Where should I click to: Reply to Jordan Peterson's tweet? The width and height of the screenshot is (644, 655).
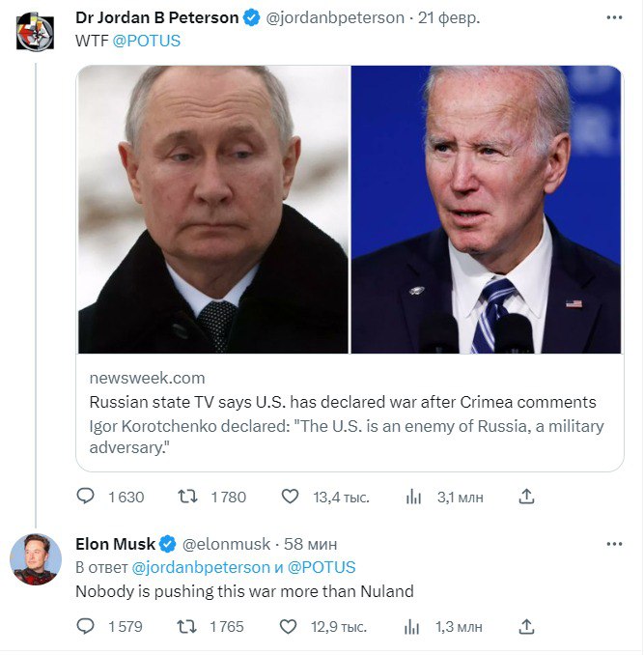pyautogui.click(x=86, y=497)
